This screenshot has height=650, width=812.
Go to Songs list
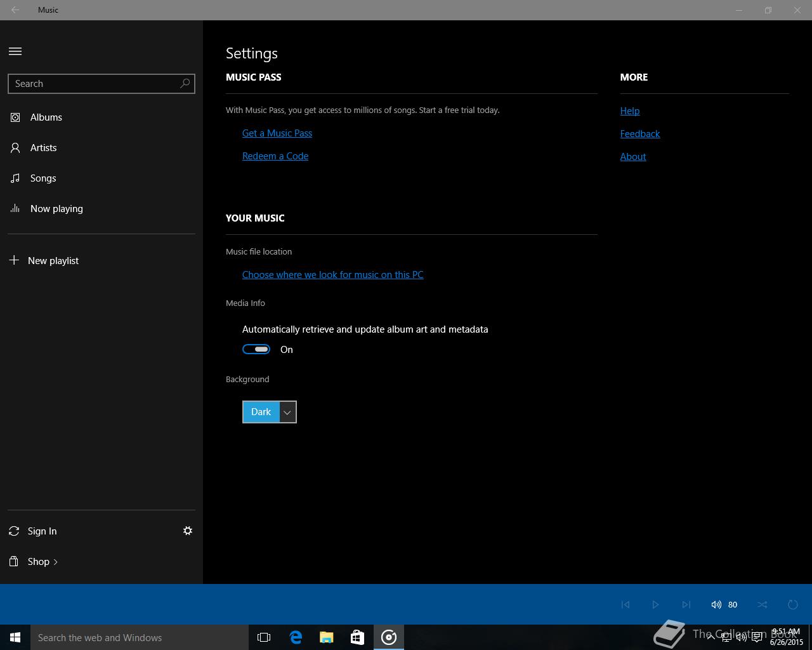101,178
